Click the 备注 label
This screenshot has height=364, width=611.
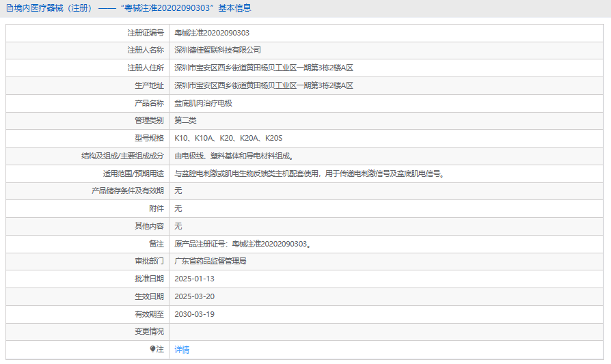coord(157,244)
